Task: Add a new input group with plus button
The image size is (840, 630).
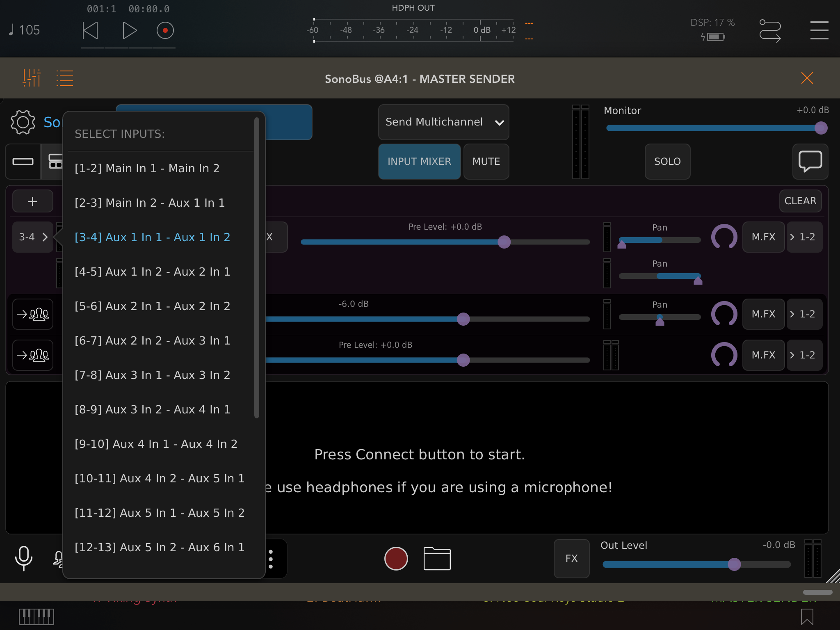Action: 32,201
